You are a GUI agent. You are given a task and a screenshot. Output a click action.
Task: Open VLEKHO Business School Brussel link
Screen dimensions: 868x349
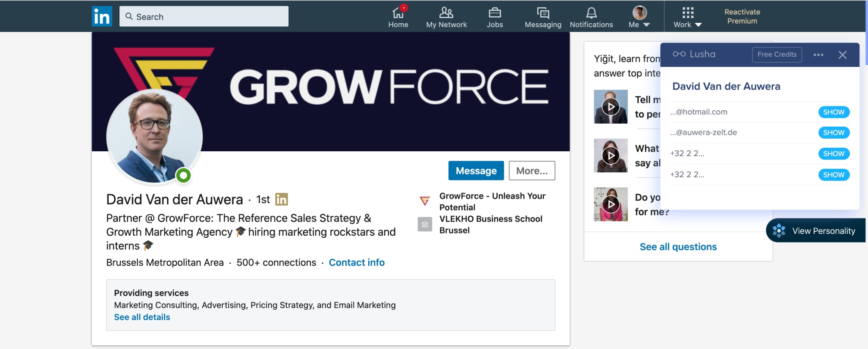491,224
